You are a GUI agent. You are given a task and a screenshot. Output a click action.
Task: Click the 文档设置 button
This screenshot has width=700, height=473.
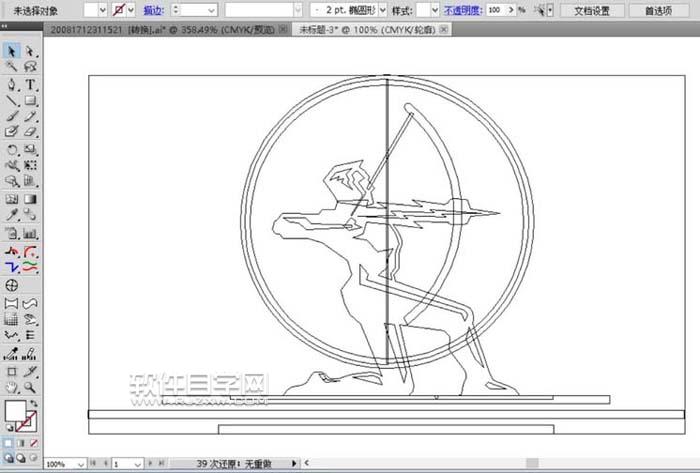591,10
